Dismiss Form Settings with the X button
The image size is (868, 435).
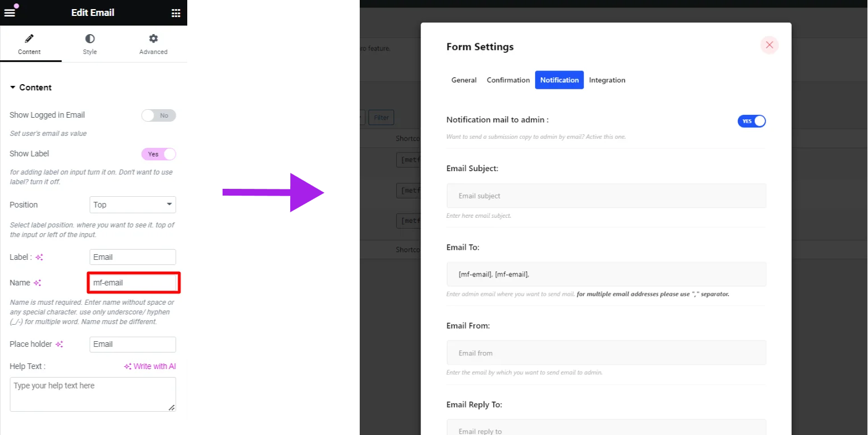tap(769, 45)
